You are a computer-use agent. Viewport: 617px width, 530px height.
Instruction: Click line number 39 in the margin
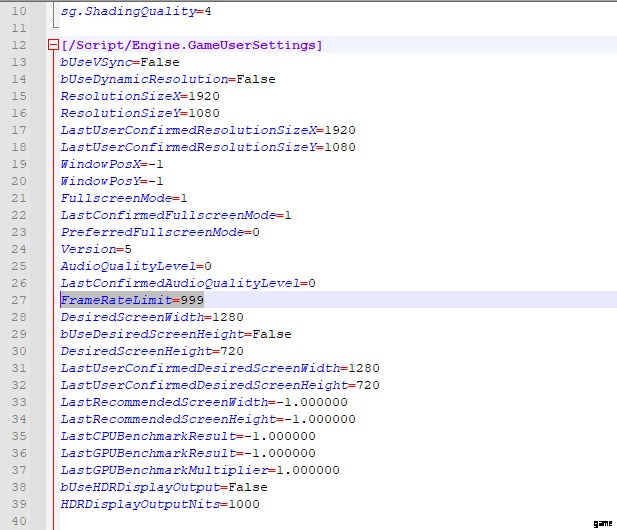[x=20, y=504]
